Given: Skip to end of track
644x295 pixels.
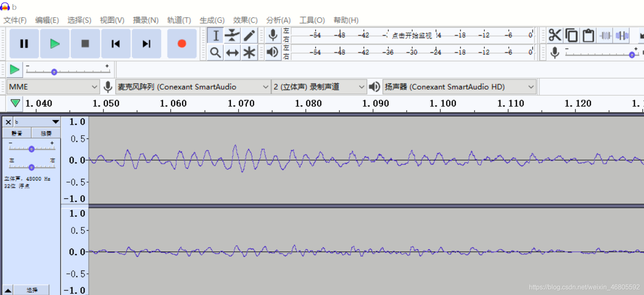Looking at the screenshot, I should 146,44.
